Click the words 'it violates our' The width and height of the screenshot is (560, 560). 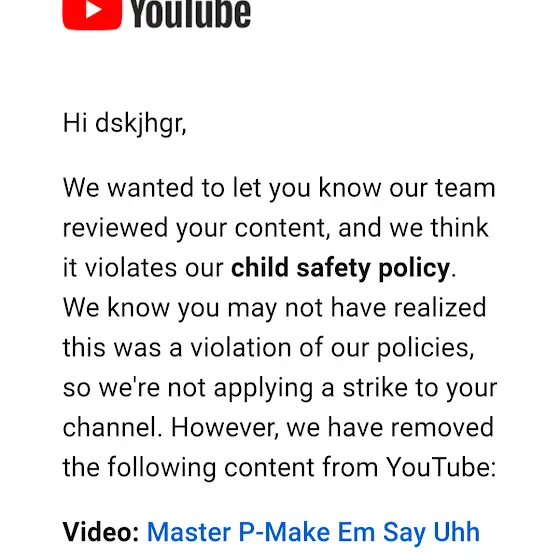(x=143, y=268)
